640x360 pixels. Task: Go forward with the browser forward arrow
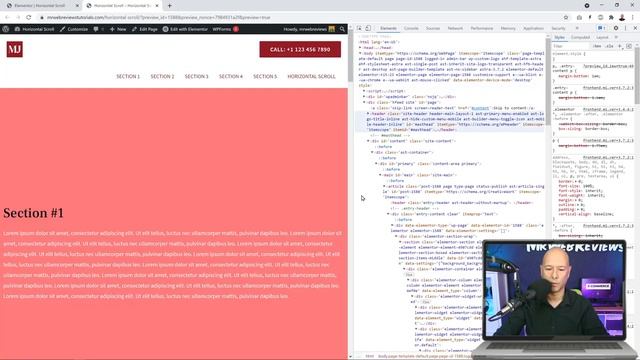tap(18, 18)
